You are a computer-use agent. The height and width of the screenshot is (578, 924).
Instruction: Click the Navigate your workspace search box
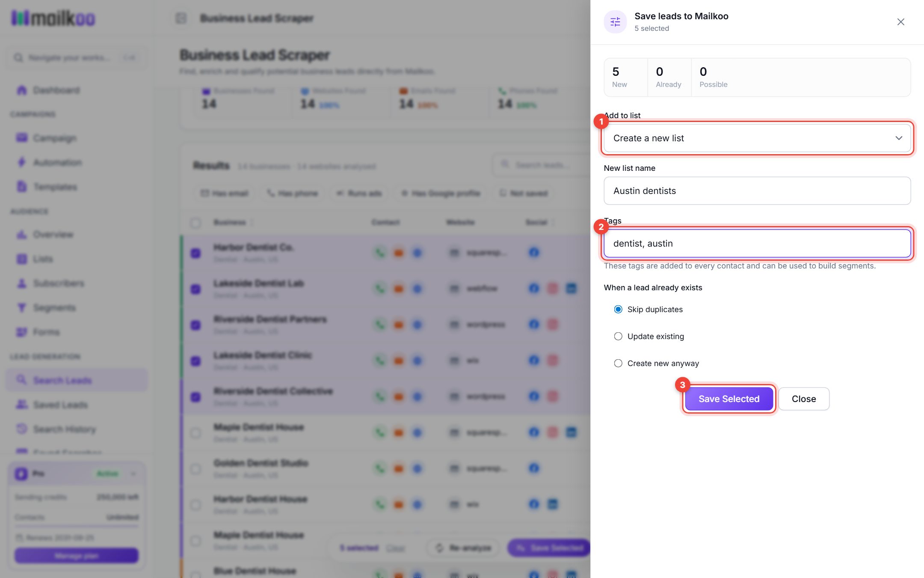(76, 57)
